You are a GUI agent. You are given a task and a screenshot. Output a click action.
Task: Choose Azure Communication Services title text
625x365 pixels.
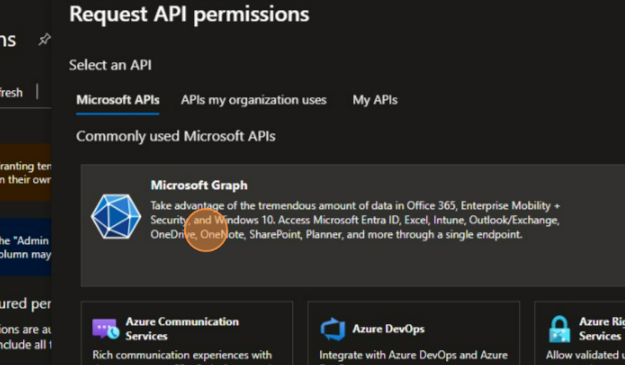182,329
